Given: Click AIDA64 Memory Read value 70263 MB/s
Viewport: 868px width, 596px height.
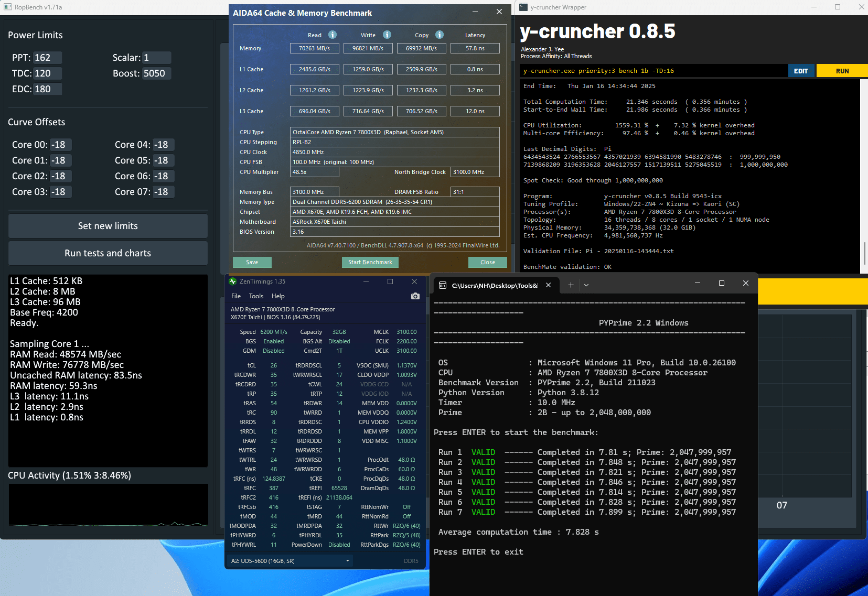Looking at the screenshot, I should pyautogui.click(x=315, y=48).
